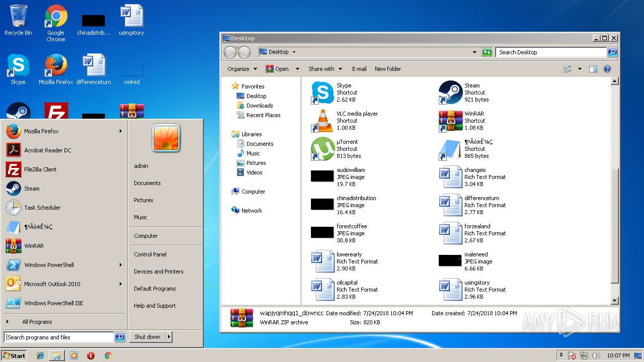Open Devices and Printers from Start menu

158,271
